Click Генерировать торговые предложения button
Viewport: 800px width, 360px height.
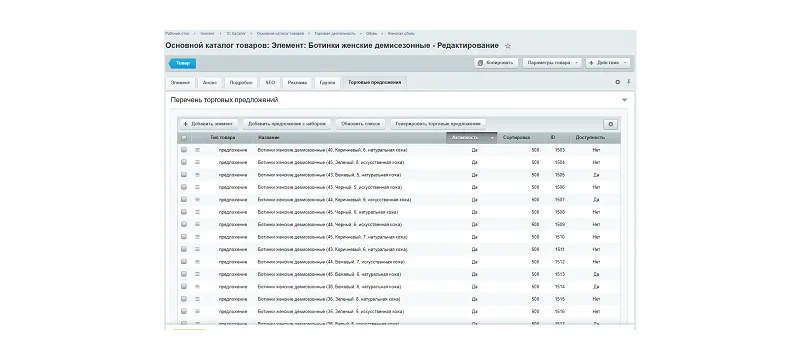[x=438, y=124]
